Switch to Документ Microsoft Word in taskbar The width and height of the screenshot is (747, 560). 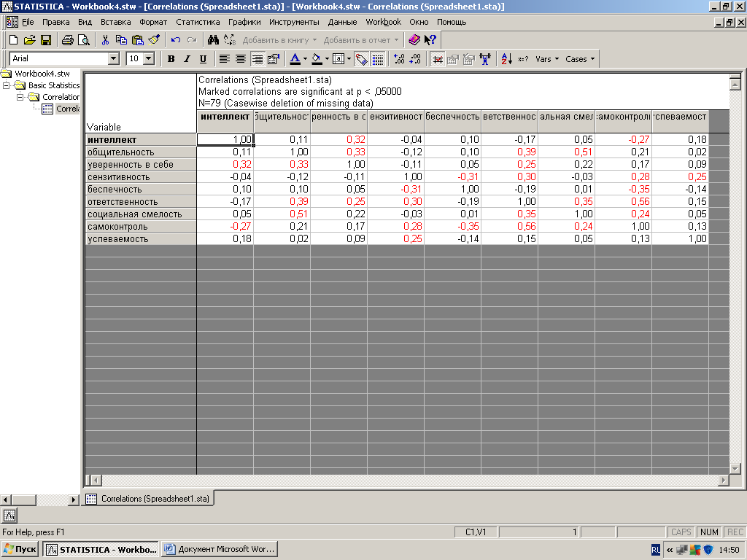pos(220,549)
